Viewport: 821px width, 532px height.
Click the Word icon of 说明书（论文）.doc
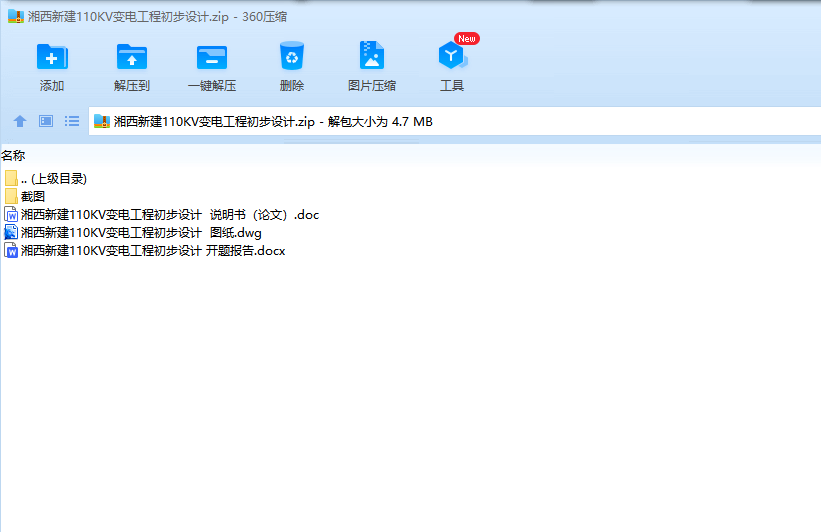click(11, 214)
